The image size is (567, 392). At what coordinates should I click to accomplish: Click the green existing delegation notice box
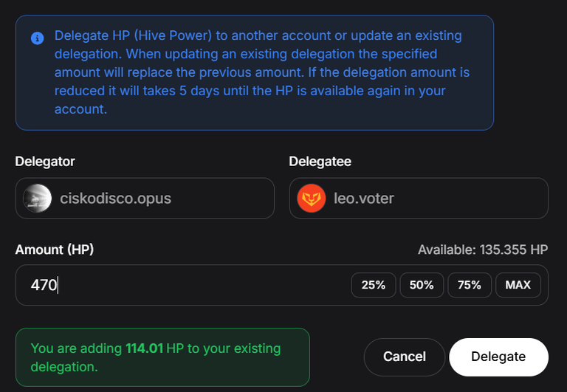162,357
